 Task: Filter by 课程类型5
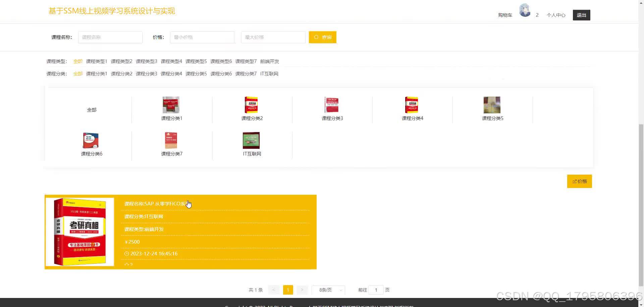(x=196, y=61)
